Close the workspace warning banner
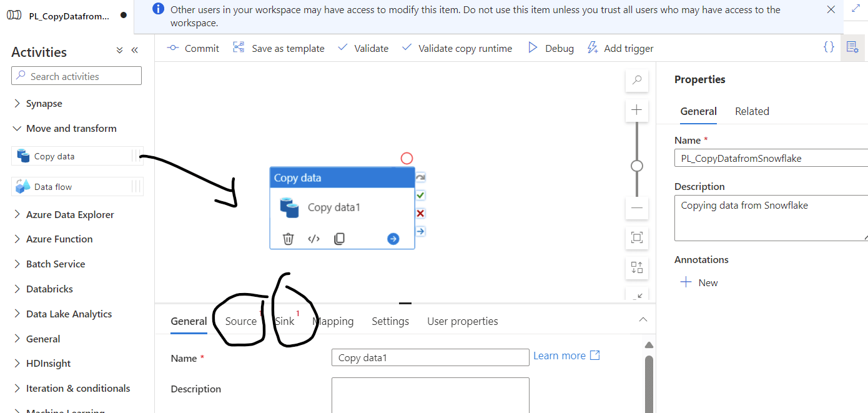 pos(831,9)
